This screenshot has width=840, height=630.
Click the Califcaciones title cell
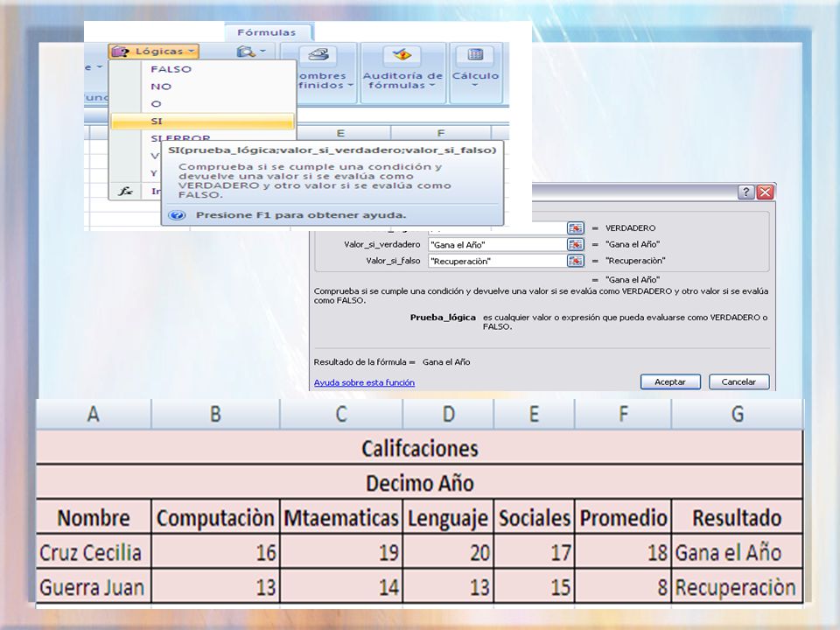point(419,448)
